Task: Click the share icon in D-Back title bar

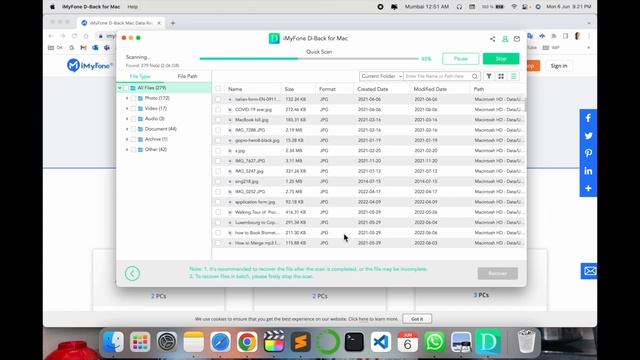Action: tap(493, 39)
